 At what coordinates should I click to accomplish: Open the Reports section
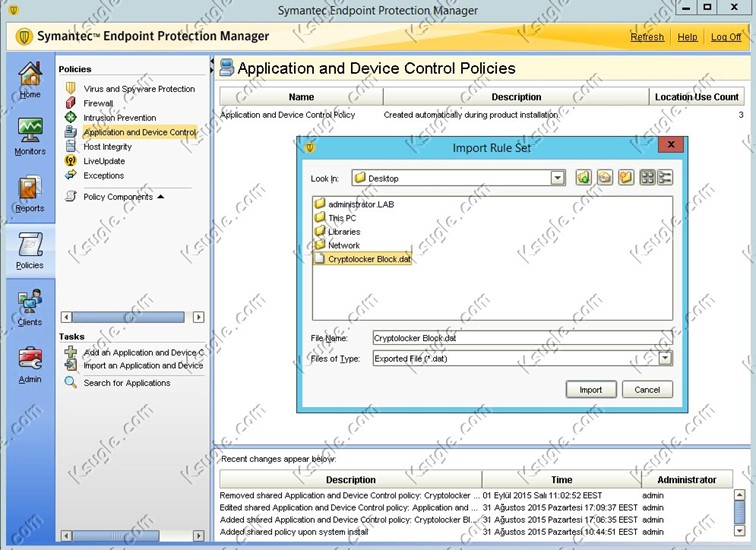click(x=30, y=194)
